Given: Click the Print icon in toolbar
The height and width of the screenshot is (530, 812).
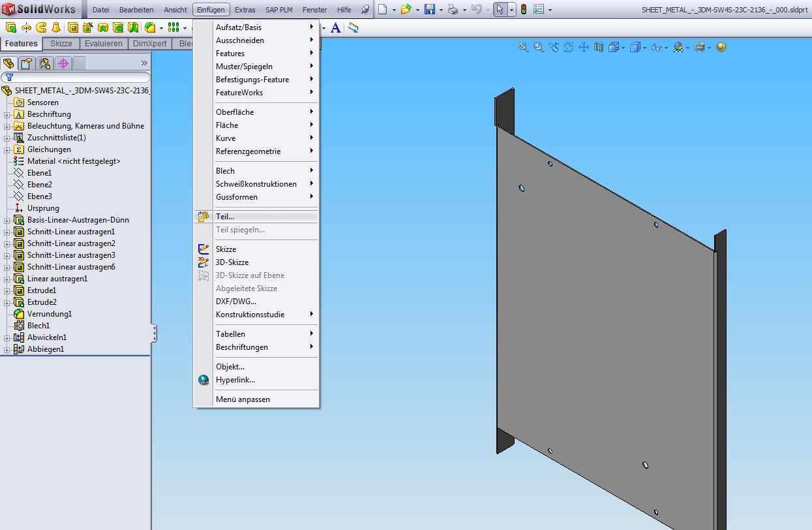Looking at the screenshot, I should coord(453,10).
